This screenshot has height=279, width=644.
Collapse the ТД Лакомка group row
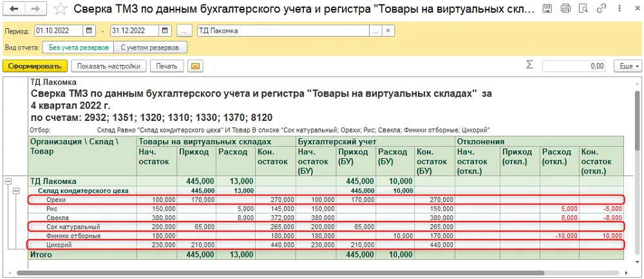coord(8,181)
